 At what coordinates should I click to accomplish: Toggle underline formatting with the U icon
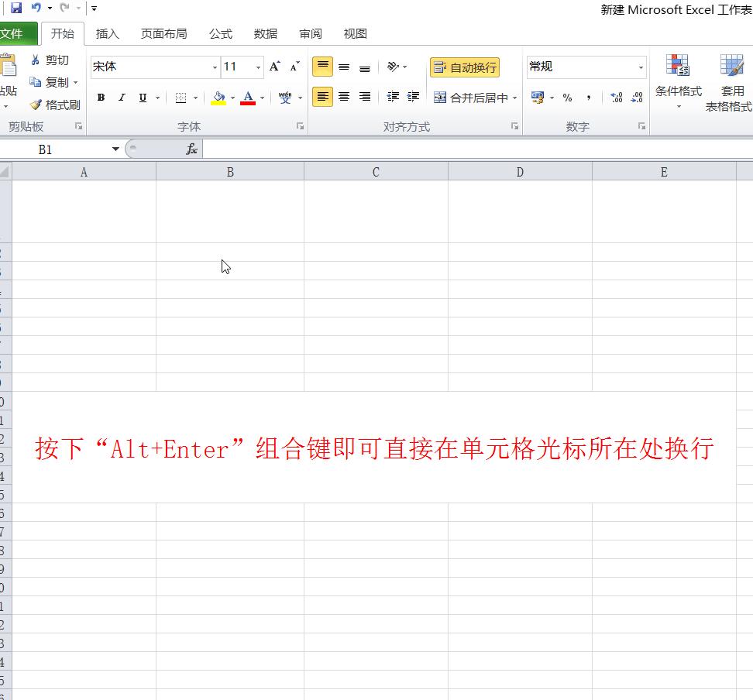(x=141, y=98)
